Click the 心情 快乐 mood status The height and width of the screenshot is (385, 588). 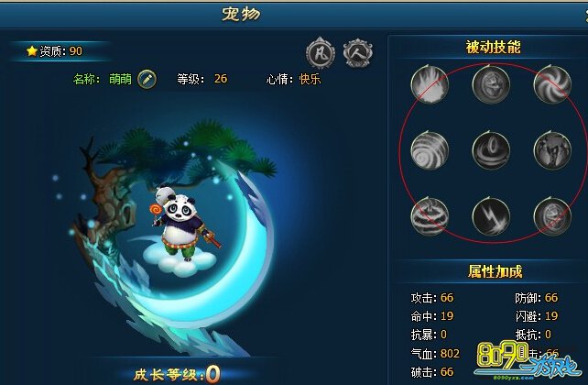click(x=293, y=79)
